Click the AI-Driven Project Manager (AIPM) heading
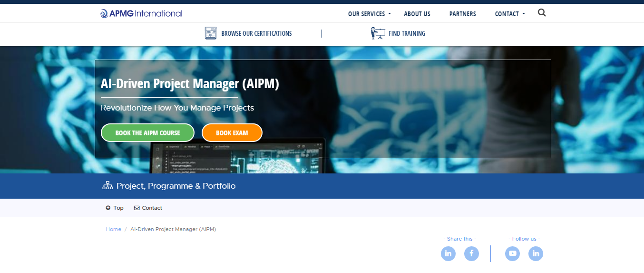This screenshot has height=273, width=644. [x=190, y=84]
